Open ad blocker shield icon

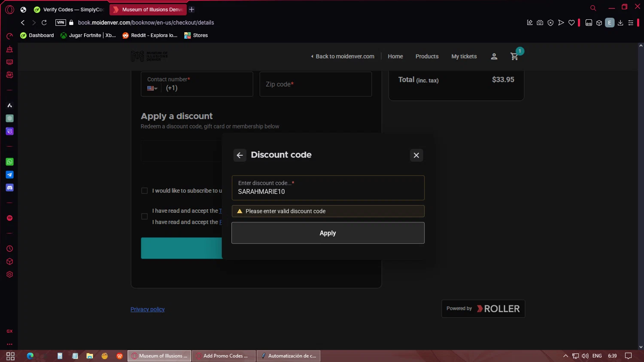coord(550,23)
